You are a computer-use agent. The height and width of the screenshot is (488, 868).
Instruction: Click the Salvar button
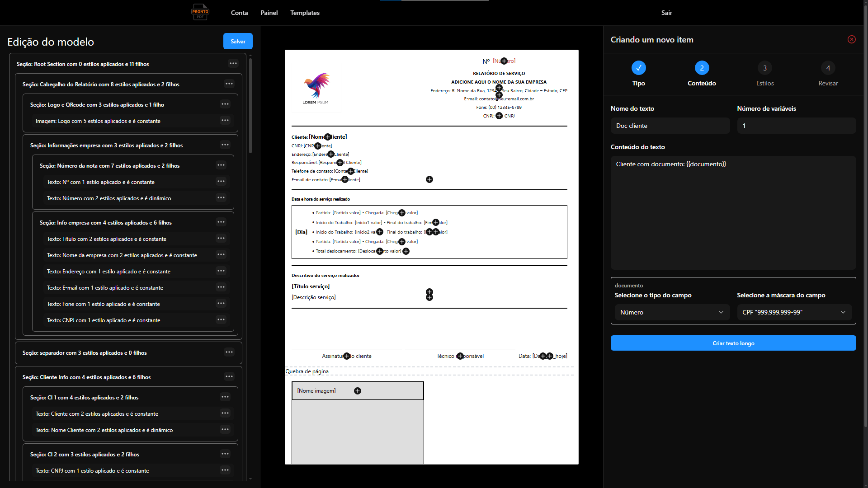pos(238,41)
